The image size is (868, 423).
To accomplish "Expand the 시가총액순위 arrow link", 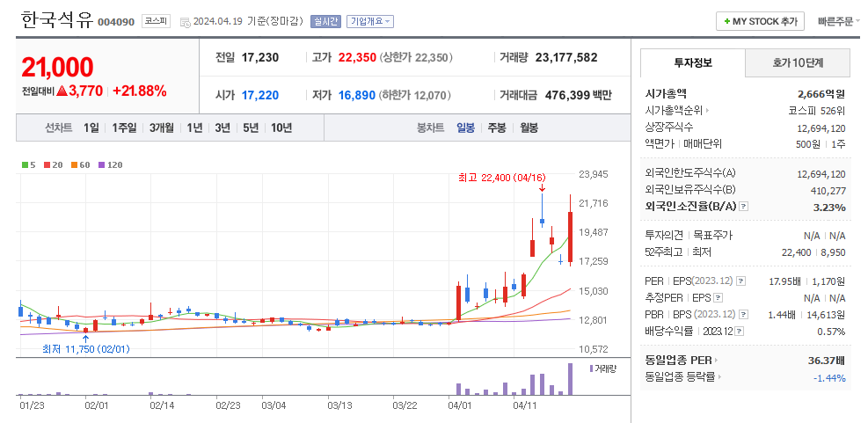I will pyautogui.click(x=677, y=110).
